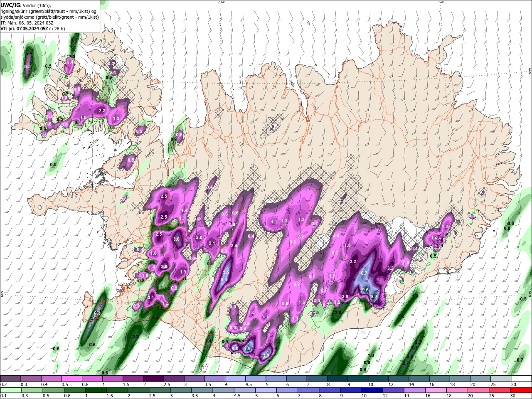This screenshot has width=532, height=399.
Task: Click the 3.9 snowfall value on the map
Action: coord(164,267)
